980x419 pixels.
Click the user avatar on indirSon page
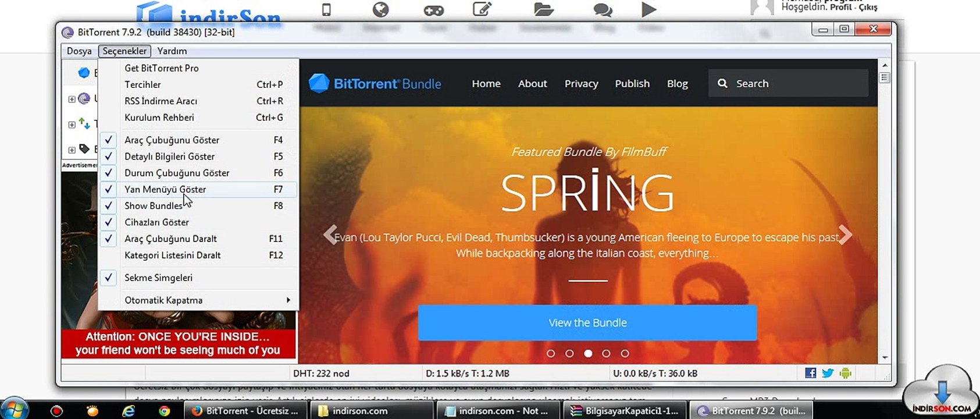[762, 7]
